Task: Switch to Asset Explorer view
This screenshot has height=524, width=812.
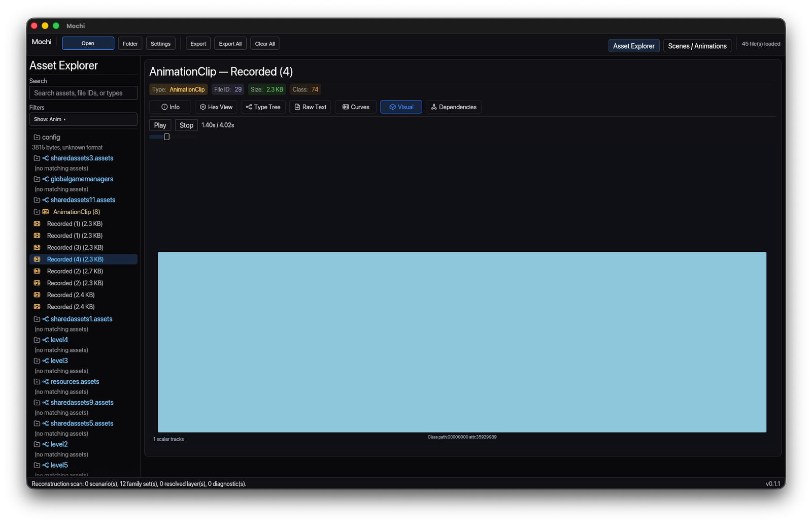Action: tap(633, 46)
